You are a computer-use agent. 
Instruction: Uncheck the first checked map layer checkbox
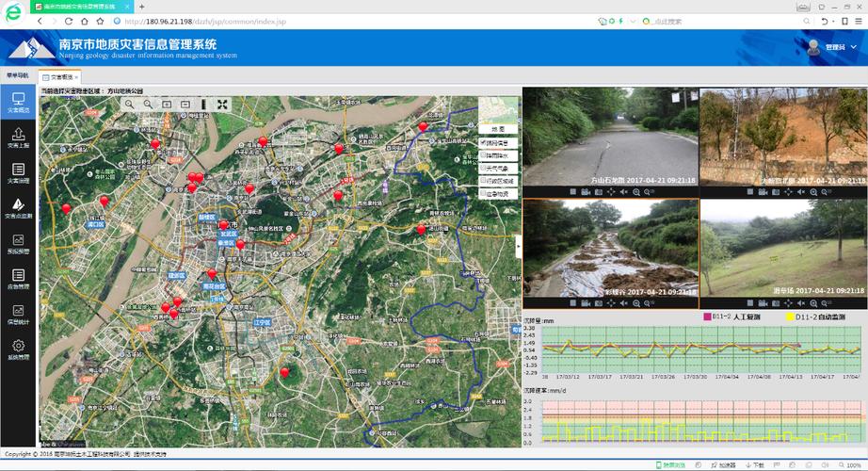coord(483,142)
